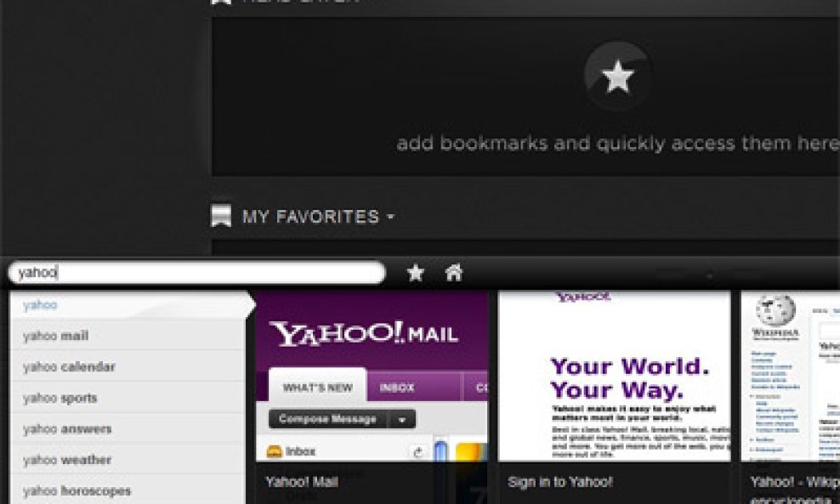Choose the "yahoo answers" suggestion
The height and width of the screenshot is (504, 840).
click(x=128, y=429)
